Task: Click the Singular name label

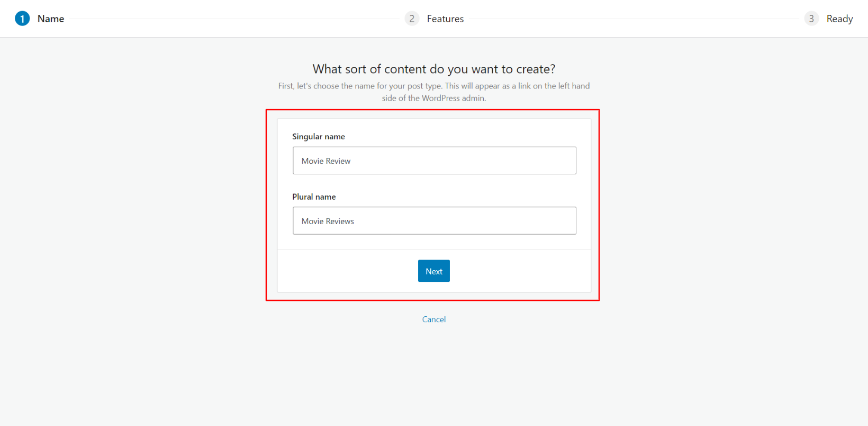Action: click(x=319, y=136)
